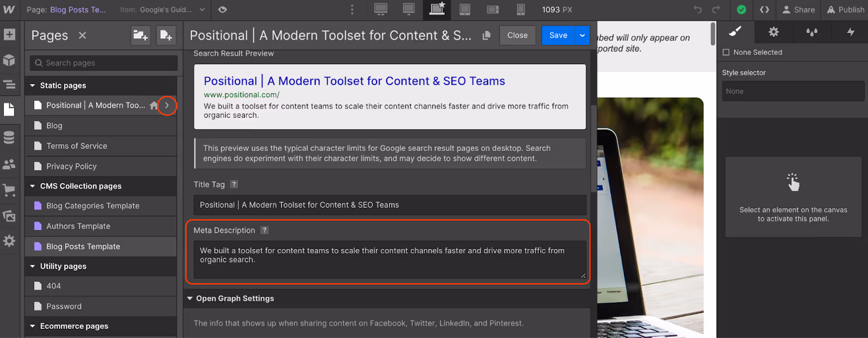Create a new page
This screenshot has height=338, width=868.
[166, 35]
